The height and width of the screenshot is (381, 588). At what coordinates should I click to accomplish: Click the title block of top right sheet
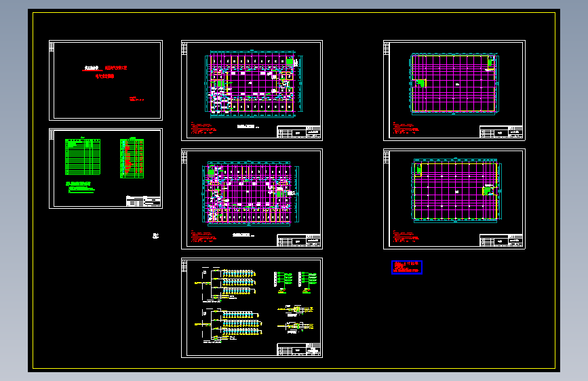tap(501, 132)
